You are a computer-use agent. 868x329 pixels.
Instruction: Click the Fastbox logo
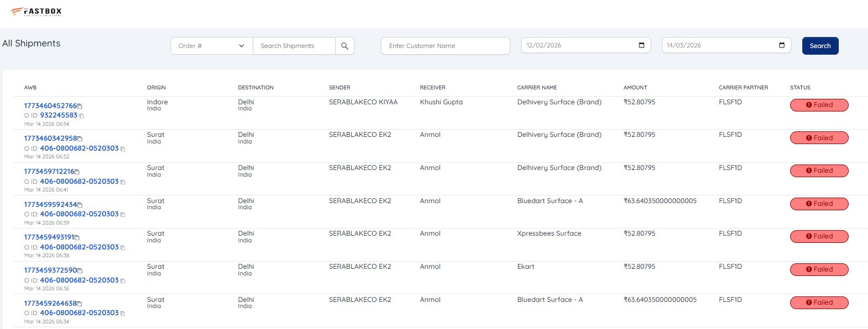pos(36,12)
